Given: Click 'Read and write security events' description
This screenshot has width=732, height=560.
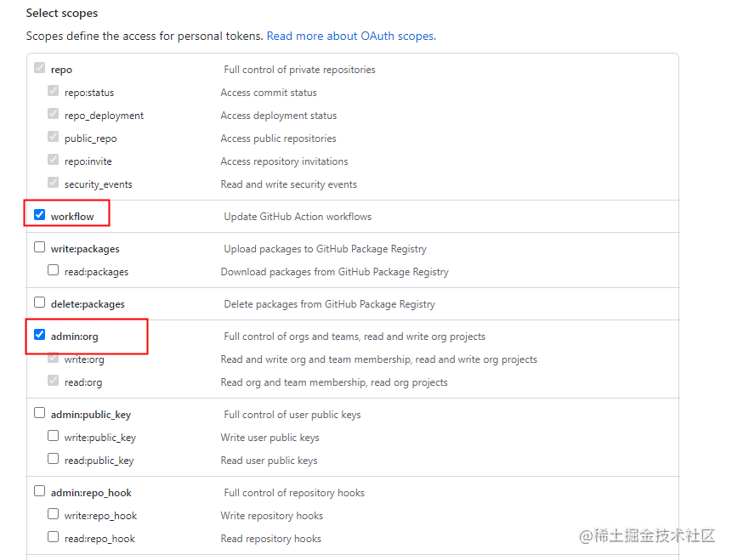Looking at the screenshot, I should pyautogui.click(x=288, y=184).
